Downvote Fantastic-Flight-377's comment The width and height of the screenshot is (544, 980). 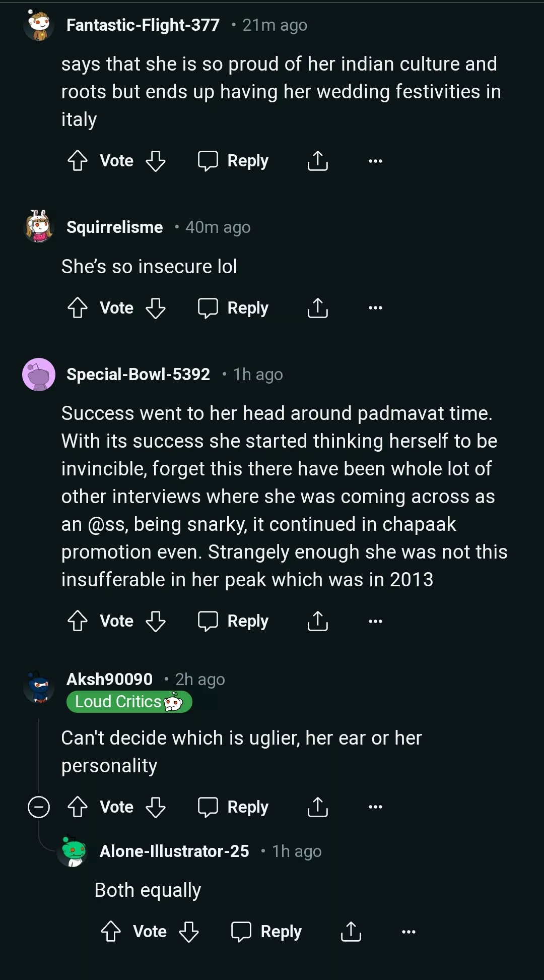(x=155, y=161)
